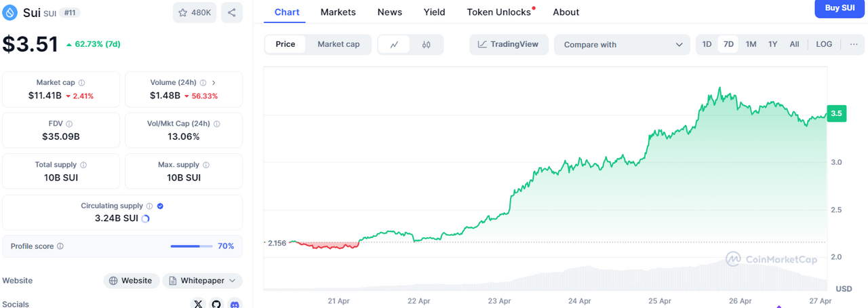Click the 70% profile score value

click(226, 246)
